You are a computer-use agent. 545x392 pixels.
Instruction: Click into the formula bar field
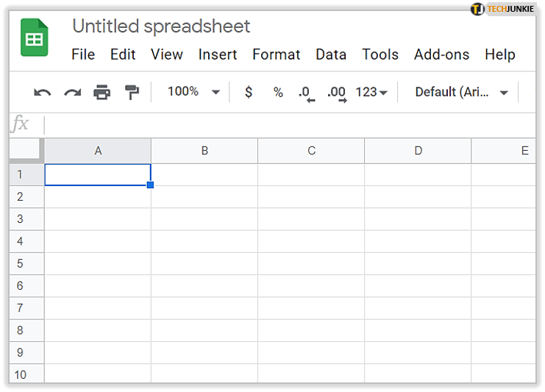(287, 124)
